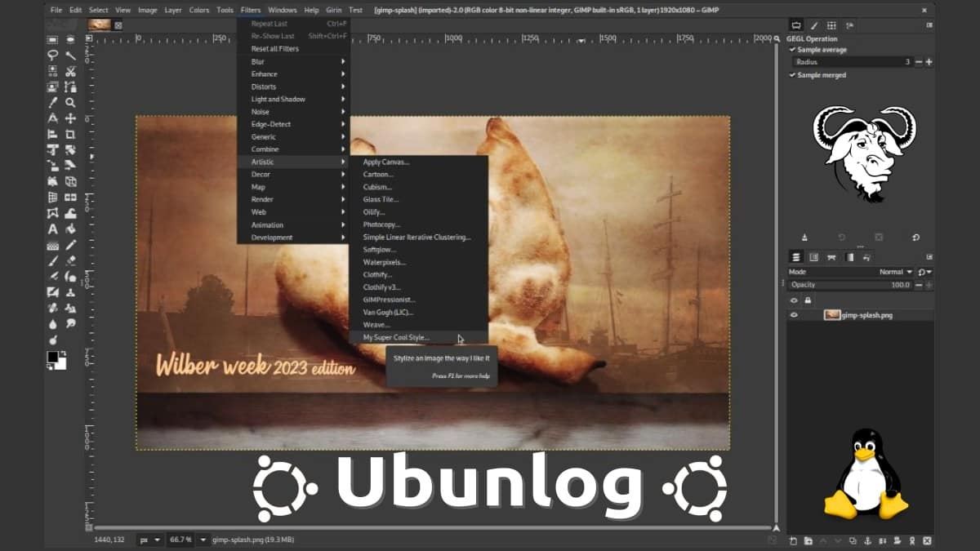Viewport: 980px width, 551px height.
Task: Click the delete layer X icon
Action: (926, 540)
